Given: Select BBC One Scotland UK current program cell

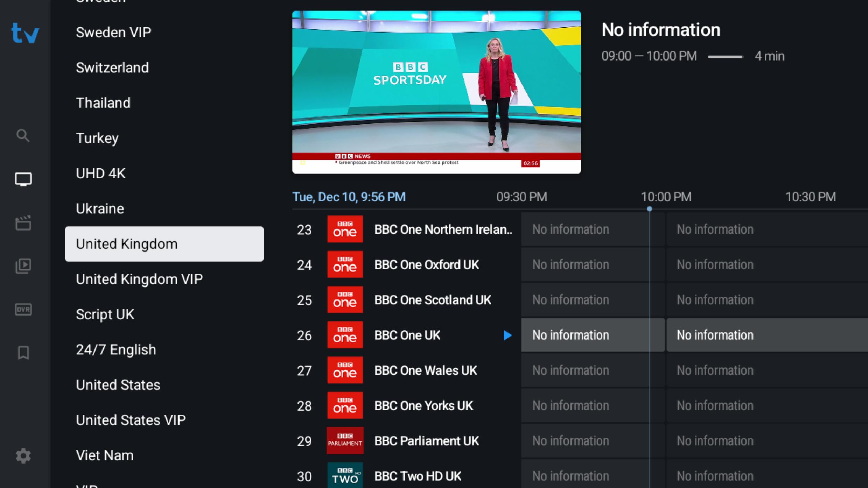Looking at the screenshot, I should tap(593, 300).
